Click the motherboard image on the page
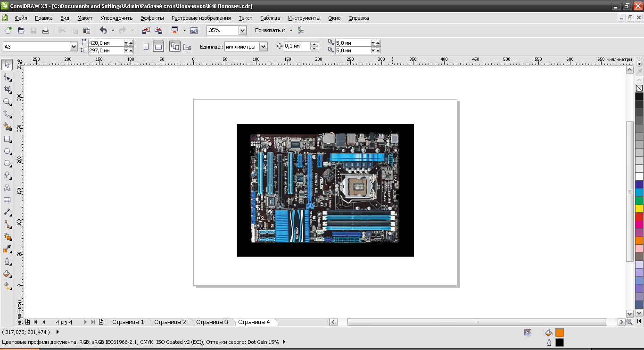This screenshot has width=644, height=350. 325,190
